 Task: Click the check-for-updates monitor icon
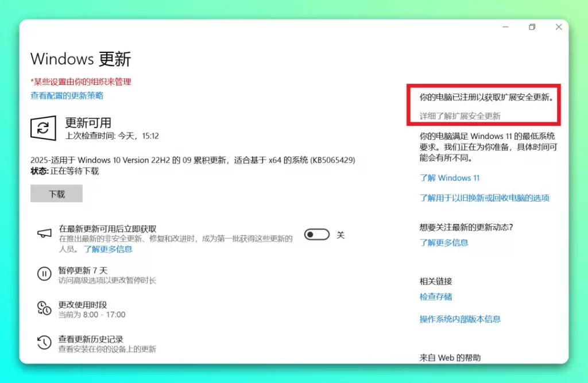pyautogui.click(x=44, y=128)
